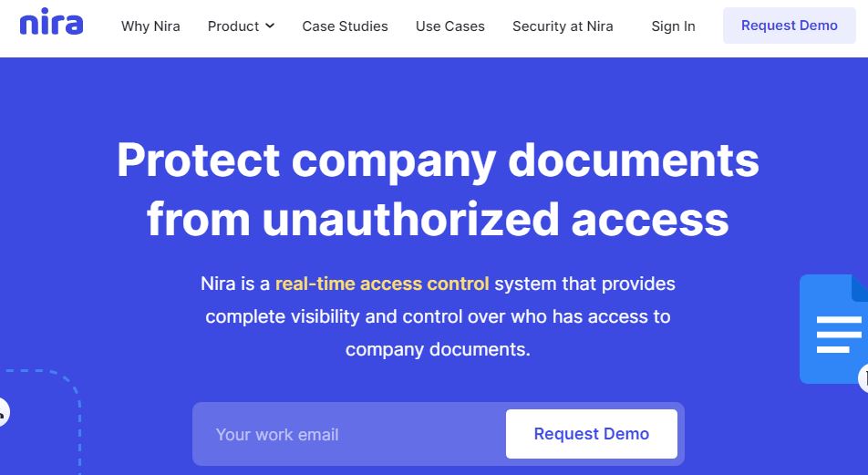The height and width of the screenshot is (475, 868).
Task: Click the dashed rounded outline graphic
Action: [42, 422]
